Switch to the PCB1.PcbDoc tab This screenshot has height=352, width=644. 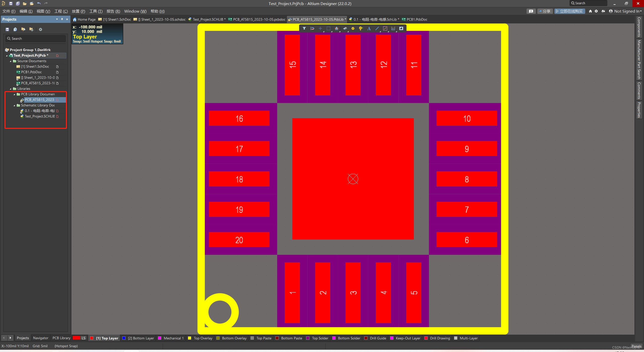[416, 19]
